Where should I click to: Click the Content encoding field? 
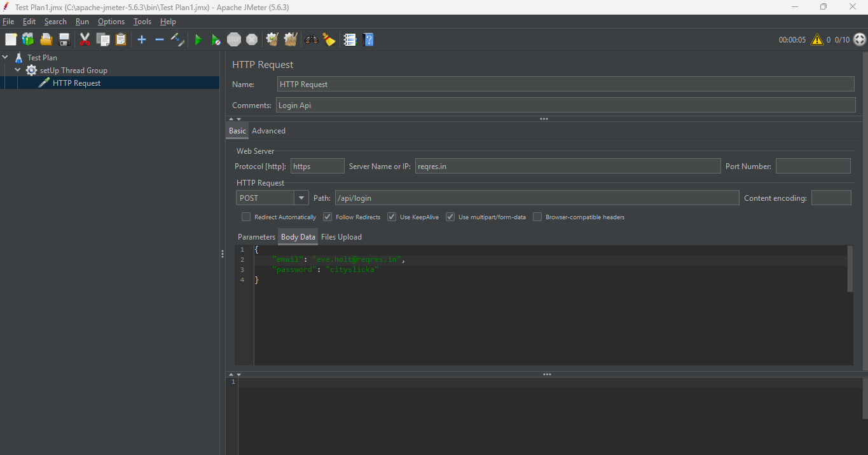pyautogui.click(x=831, y=198)
